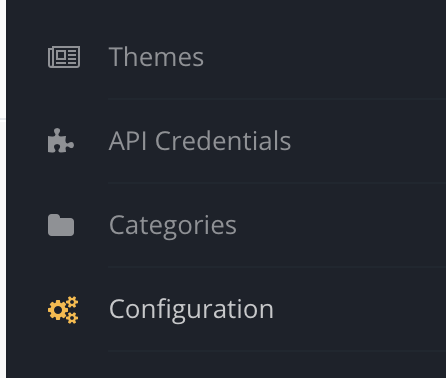The height and width of the screenshot is (378, 446).
Task: Click the puzzle knob on API Credentials icon
Action: point(70,145)
